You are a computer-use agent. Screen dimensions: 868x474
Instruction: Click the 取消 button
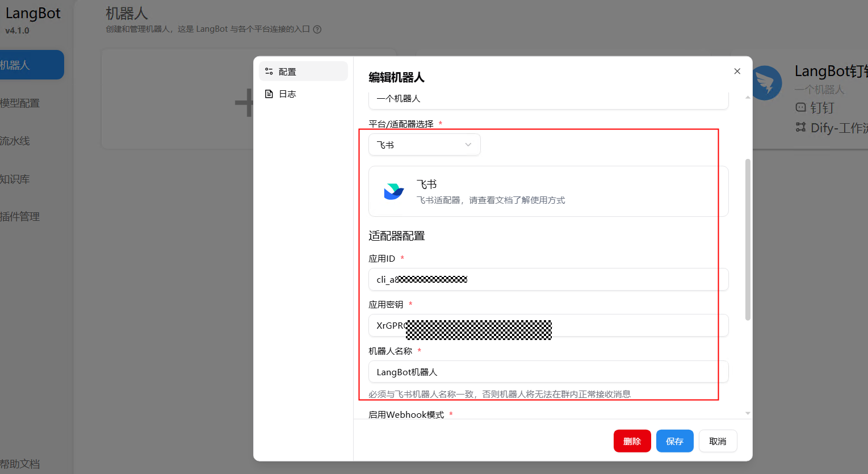point(718,441)
